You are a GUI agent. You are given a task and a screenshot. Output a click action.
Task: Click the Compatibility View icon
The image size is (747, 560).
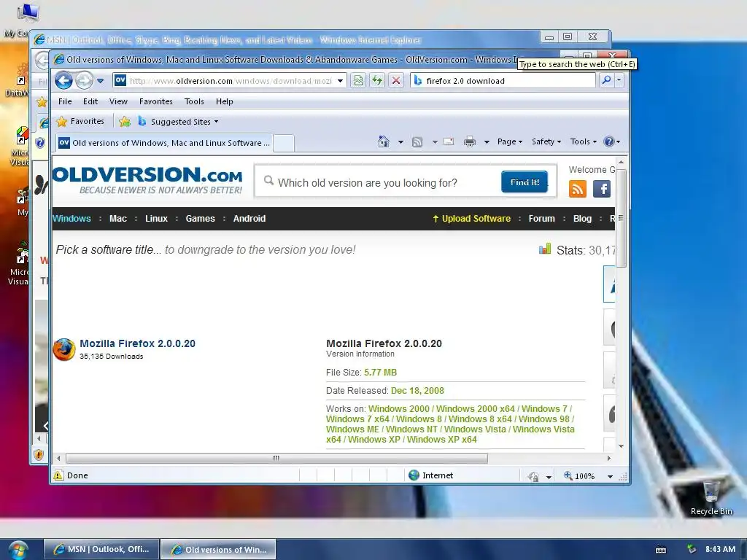pos(358,80)
